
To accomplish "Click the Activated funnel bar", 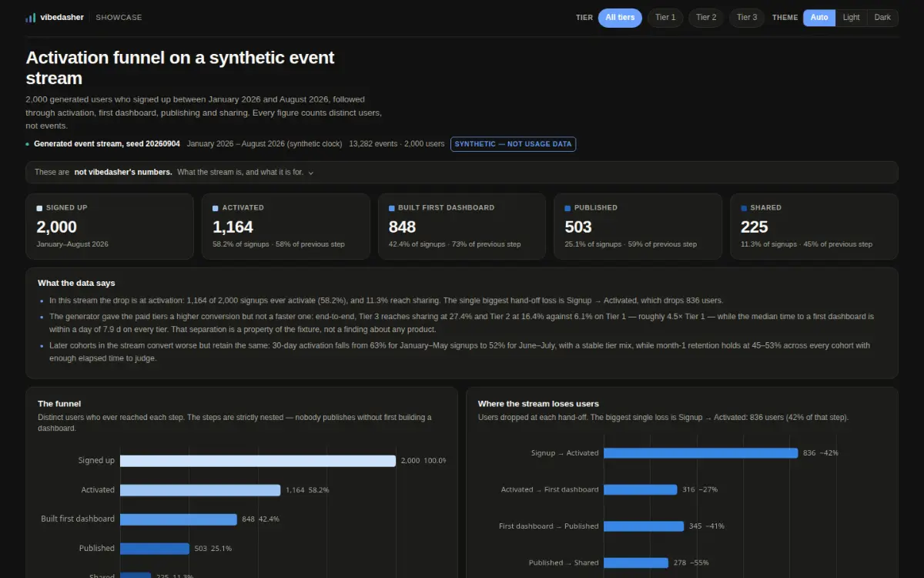I will (200, 490).
